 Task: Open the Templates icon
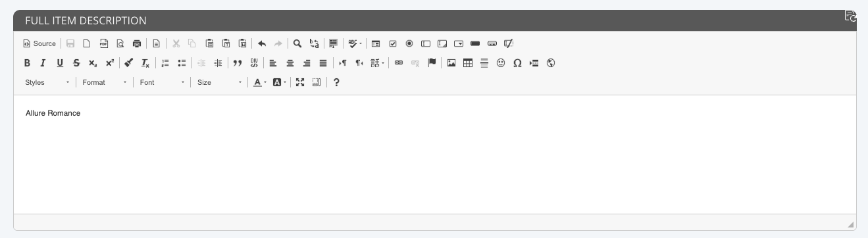156,43
